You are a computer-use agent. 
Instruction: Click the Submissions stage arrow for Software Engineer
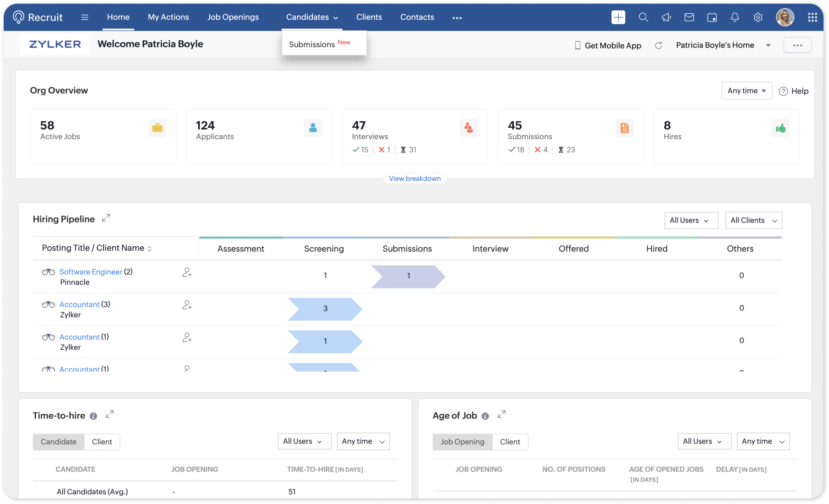(x=408, y=276)
